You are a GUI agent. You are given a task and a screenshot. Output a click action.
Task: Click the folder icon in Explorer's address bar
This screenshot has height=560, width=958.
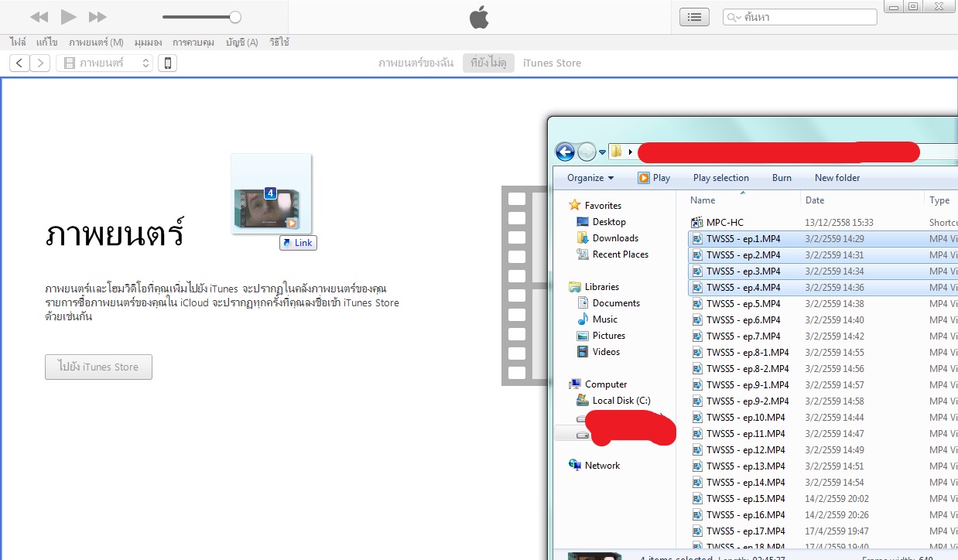click(617, 152)
